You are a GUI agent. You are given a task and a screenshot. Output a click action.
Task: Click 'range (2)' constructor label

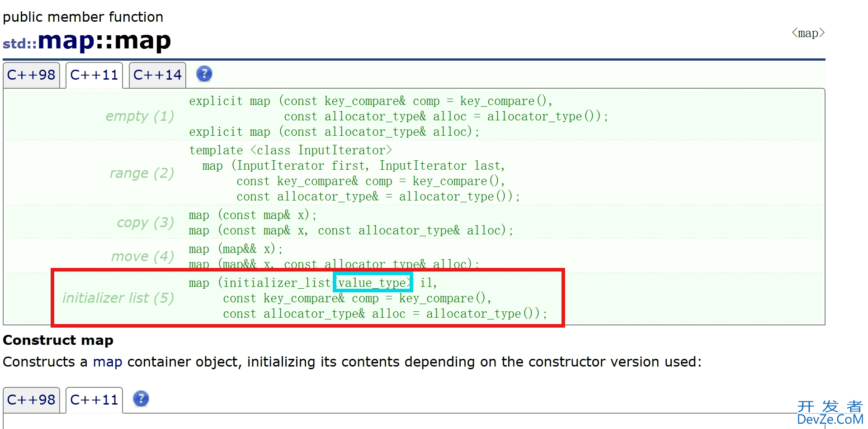[142, 173]
